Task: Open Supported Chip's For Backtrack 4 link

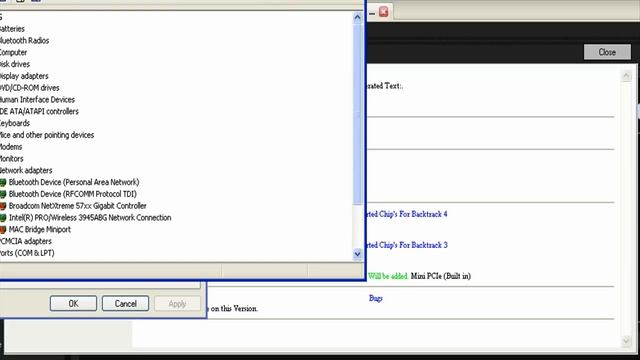Action: (x=407, y=214)
